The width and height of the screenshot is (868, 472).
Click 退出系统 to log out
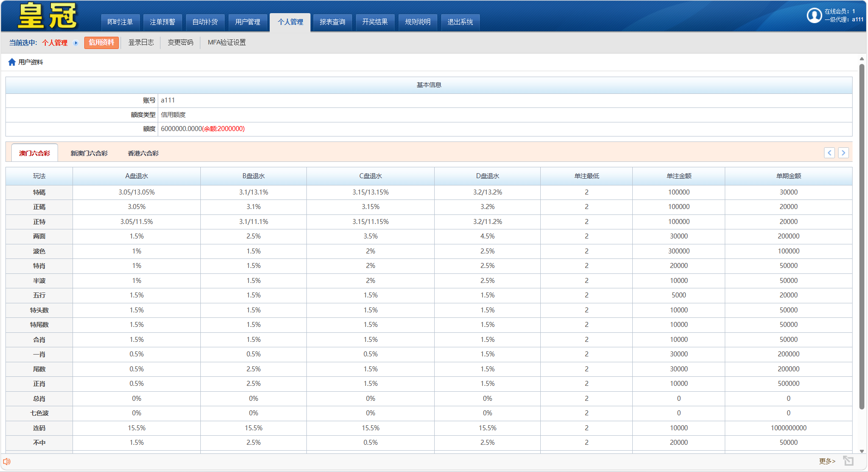tap(460, 22)
